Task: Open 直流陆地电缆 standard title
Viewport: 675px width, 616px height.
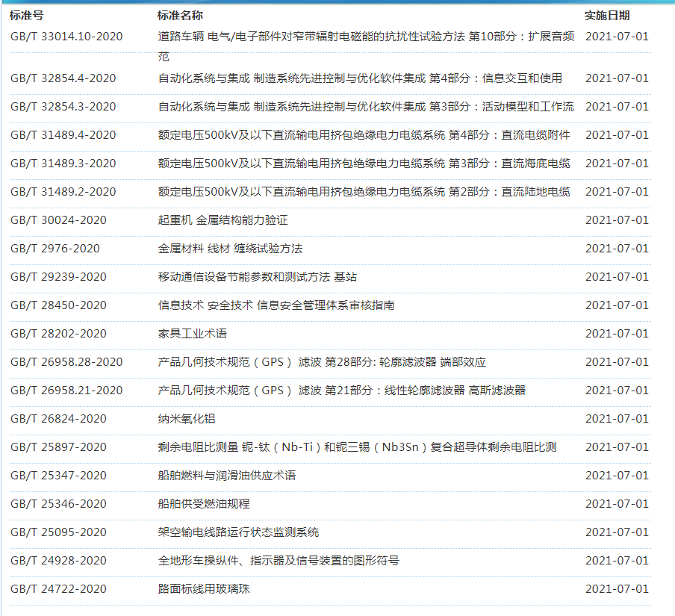Action: (364, 192)
